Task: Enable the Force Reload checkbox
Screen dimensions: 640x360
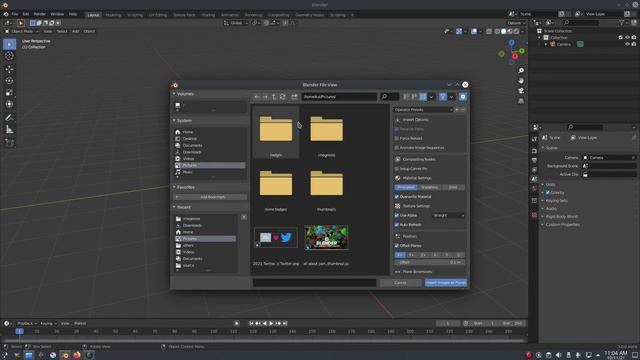Action: (397, 138)
